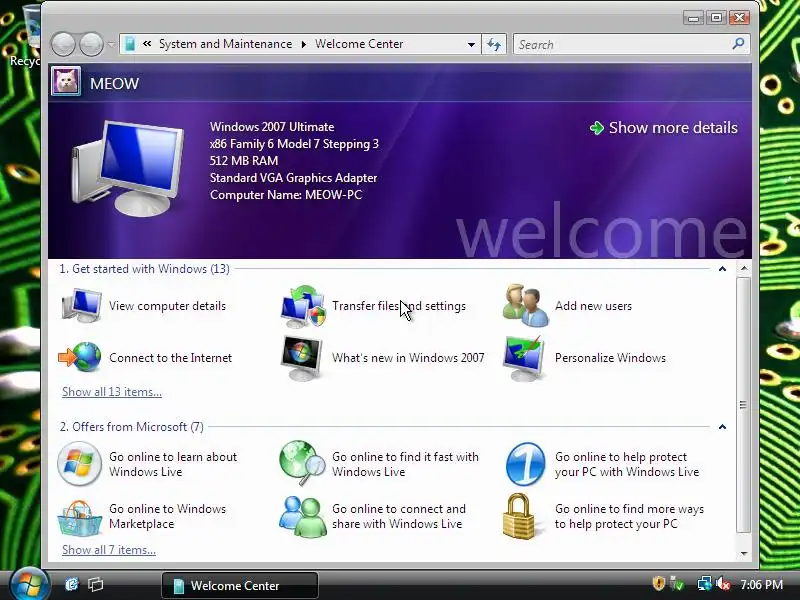Open the Transfer files and settings icon
Viewport: 800px width, 600px height.
pyautogui.click(x=303, y=306)
